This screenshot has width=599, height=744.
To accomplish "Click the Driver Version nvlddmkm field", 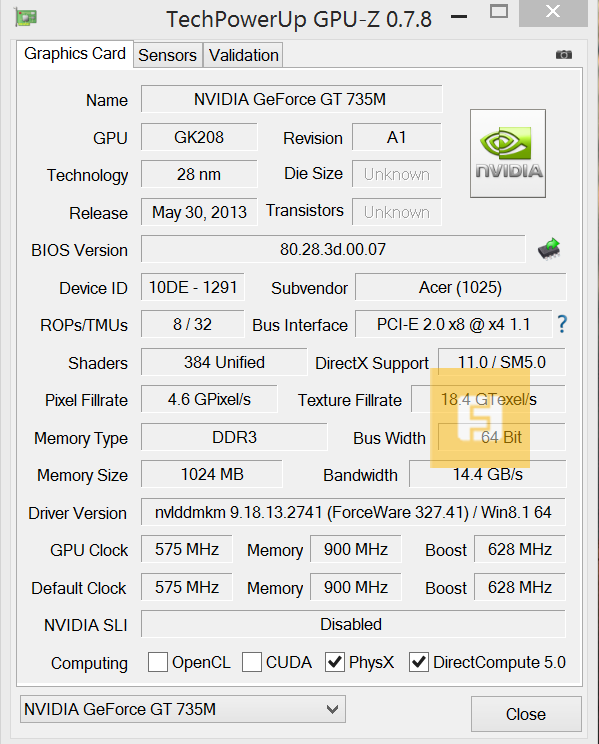I will click(x=353, y=512).
